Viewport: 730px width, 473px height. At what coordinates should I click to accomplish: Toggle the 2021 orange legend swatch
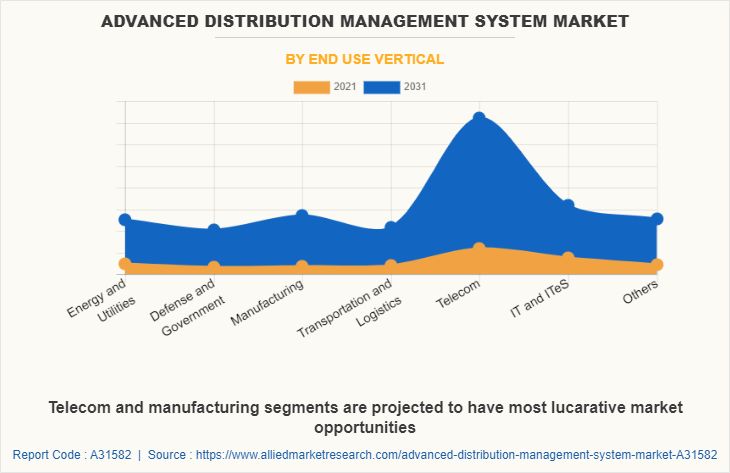click(x=311, y=87)
